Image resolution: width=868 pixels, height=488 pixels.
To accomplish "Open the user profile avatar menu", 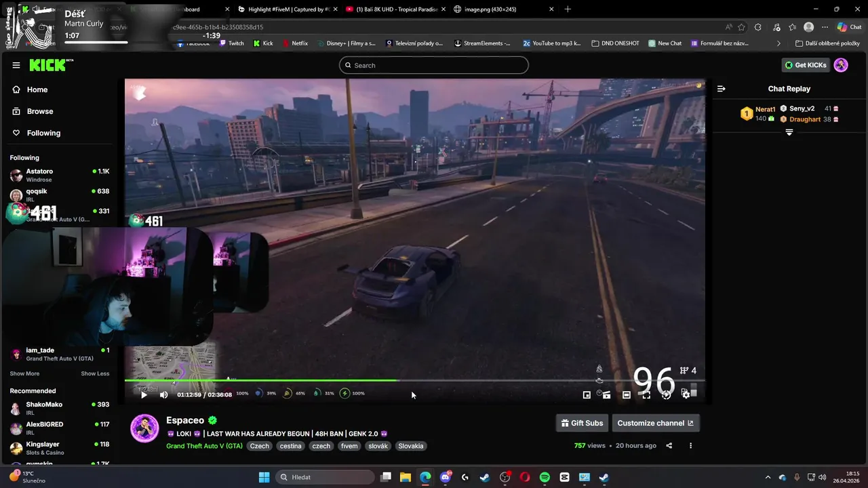I will point(841,65).
